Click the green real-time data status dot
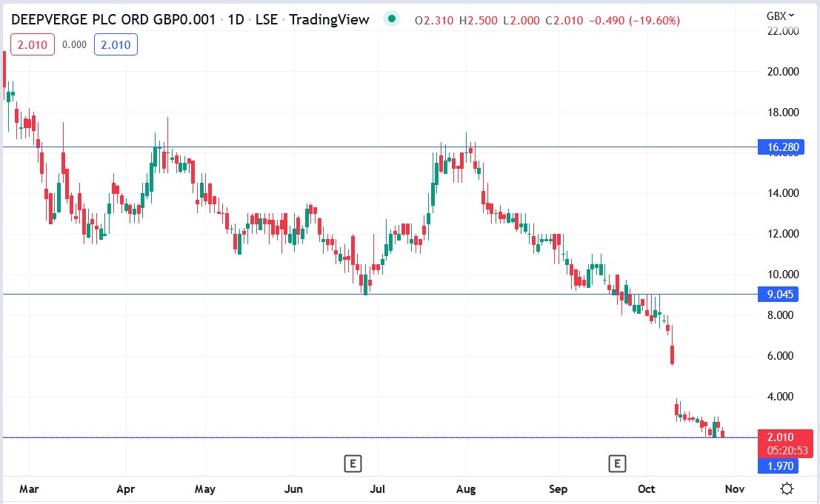The height and width of the screenshot is (504, 820). [x=390, y=19]
